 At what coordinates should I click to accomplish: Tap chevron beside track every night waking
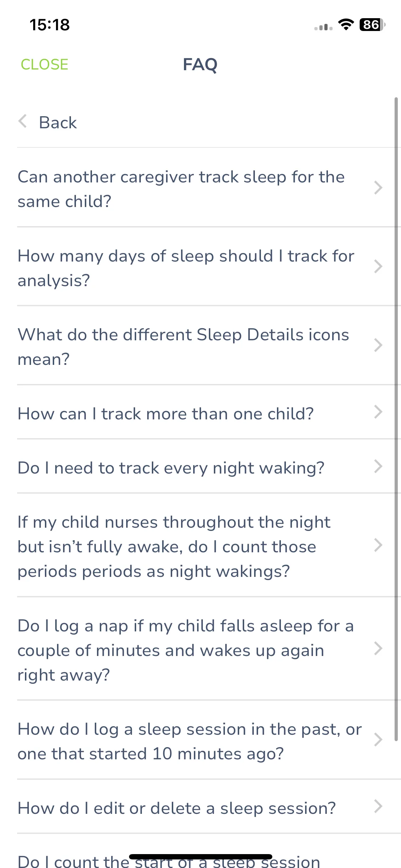[x=378, y=466]
